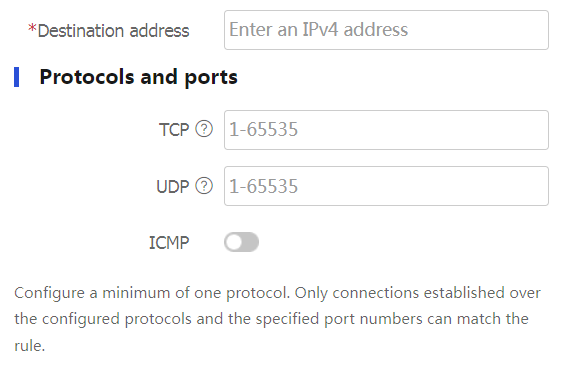
Task: Click the 1-65535 placeholder in the TCP box
Action: (263, 129)
